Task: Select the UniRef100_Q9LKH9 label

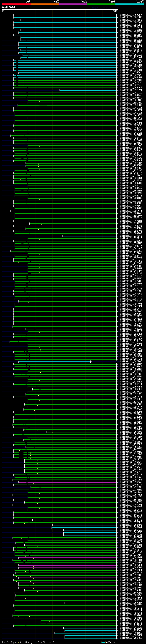Action: [131, 352]
